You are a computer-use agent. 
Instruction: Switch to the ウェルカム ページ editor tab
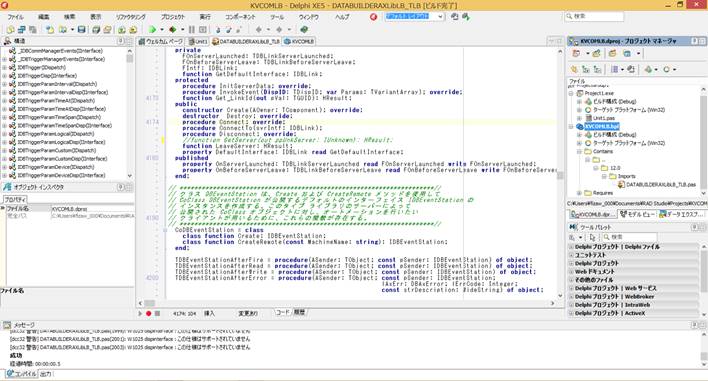point(161,42)
